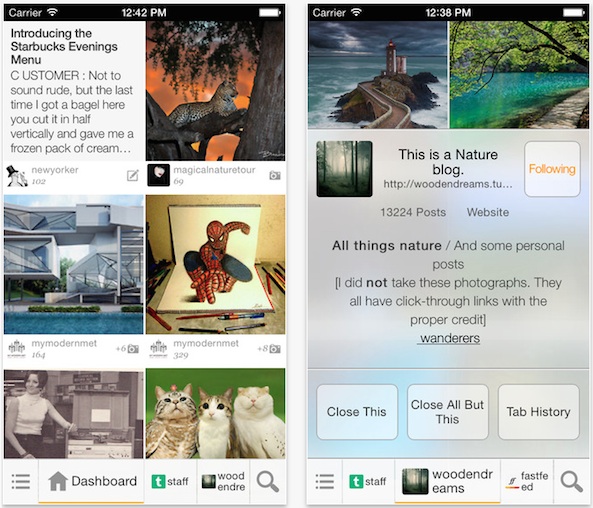Tap Close All But This button

[x=447, y=412]
